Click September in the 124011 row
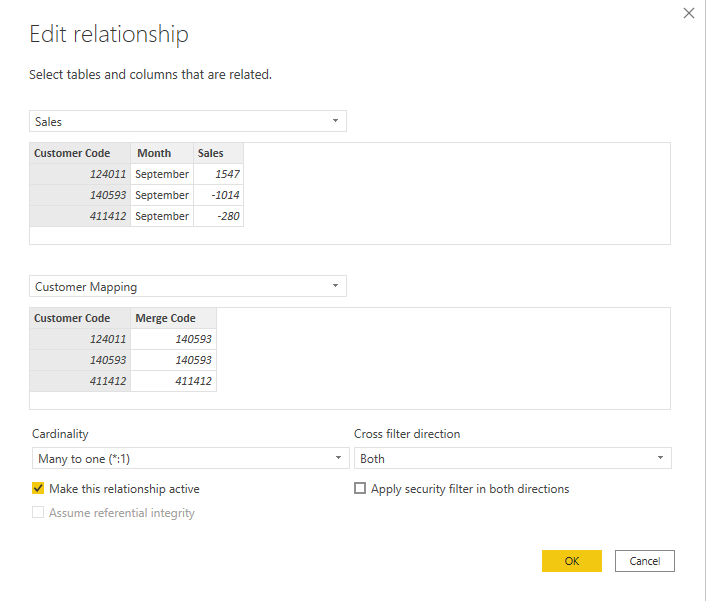The image size is (706, 601). tap(162, 174)
